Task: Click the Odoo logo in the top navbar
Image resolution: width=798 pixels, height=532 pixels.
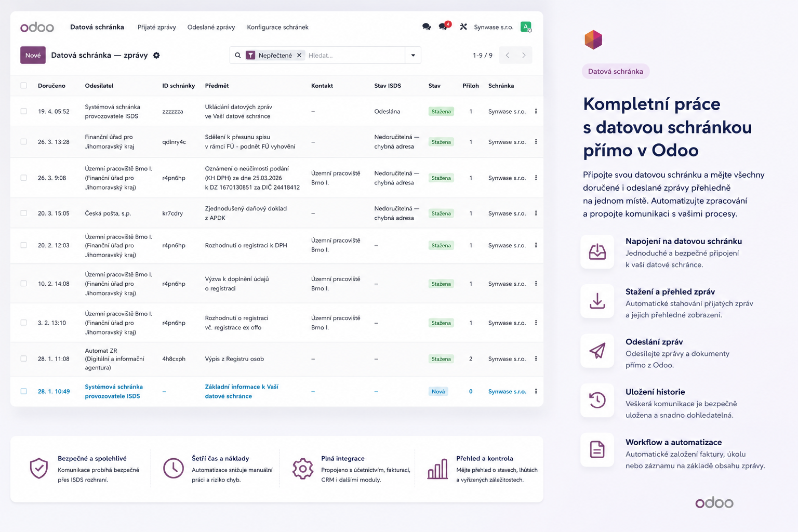Action: (x=37, y=27)
